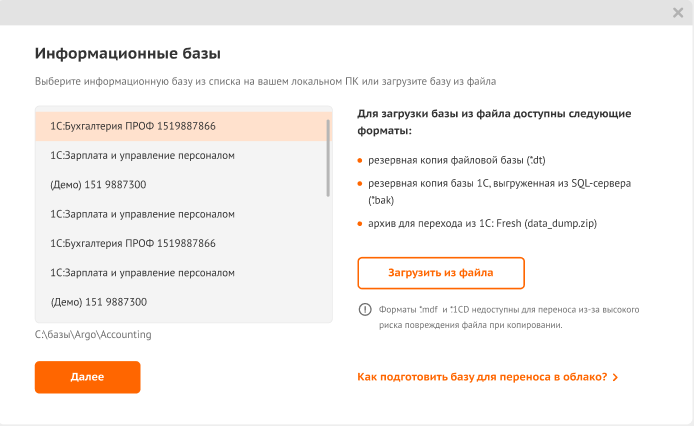The height and width of the screenshot is (426, 694).
Task: Choose the first (Демо) 151 9887300 base
Action: point(183,185)
